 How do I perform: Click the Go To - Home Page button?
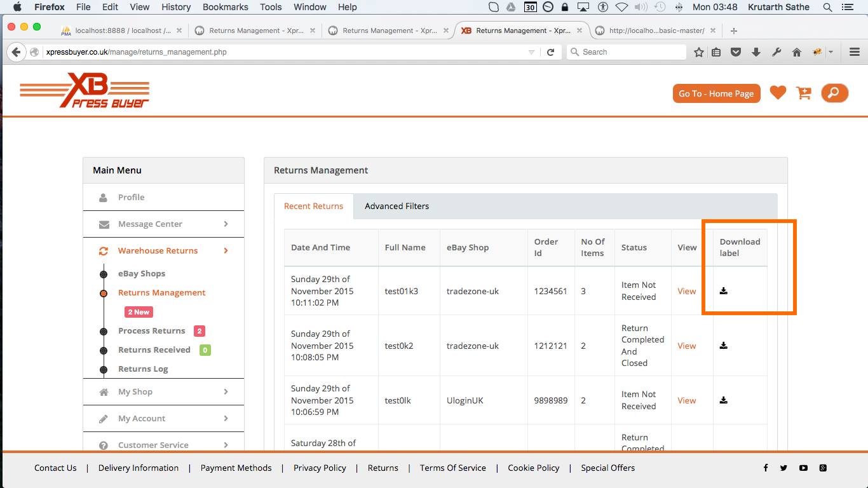tap(716, 93)
